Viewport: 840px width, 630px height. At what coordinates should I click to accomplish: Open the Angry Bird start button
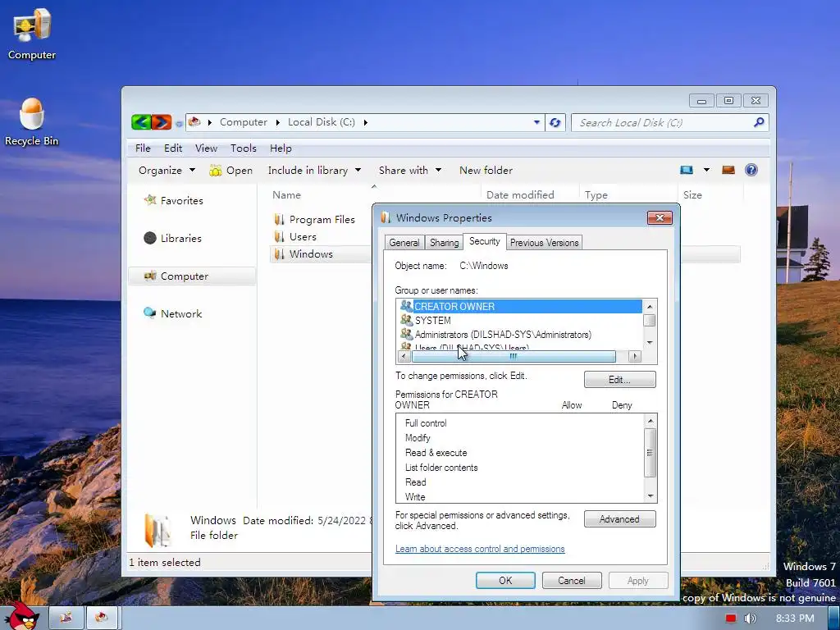coord(21,616)
